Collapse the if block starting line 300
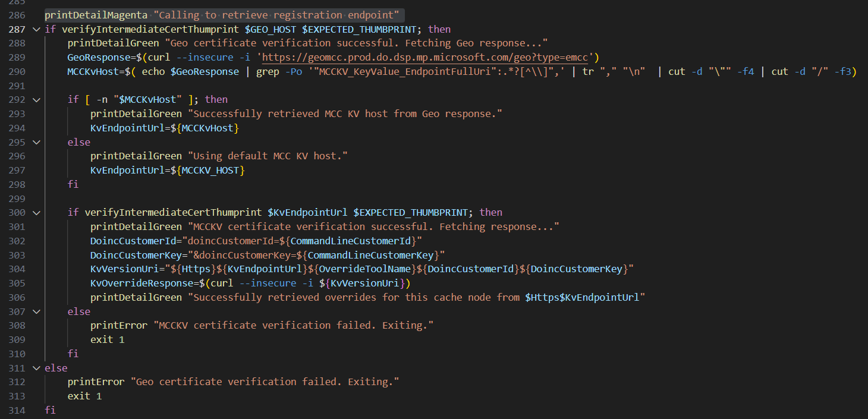The height and width of the screenshot is (419, 868). (37, 213)
